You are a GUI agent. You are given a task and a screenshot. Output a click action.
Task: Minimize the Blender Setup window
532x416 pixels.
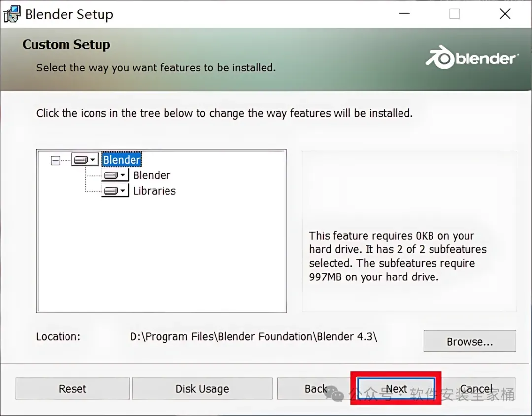click(x=404, y=14)
